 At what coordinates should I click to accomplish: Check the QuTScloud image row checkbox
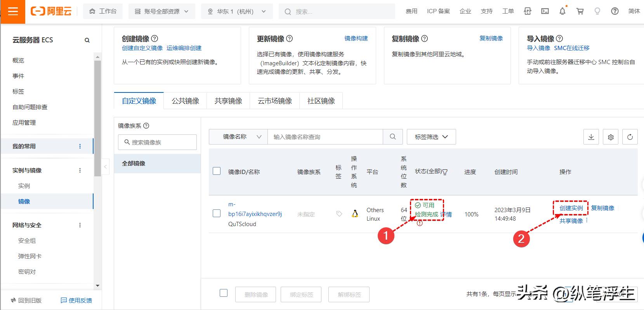tap(217, 213)
